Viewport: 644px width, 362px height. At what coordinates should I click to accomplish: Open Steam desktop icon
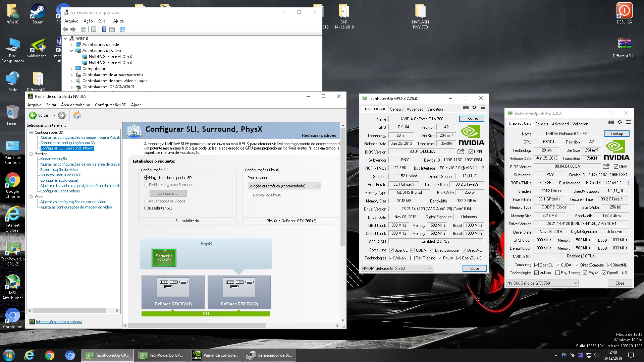pyautogui.click(x=38, y=14)
